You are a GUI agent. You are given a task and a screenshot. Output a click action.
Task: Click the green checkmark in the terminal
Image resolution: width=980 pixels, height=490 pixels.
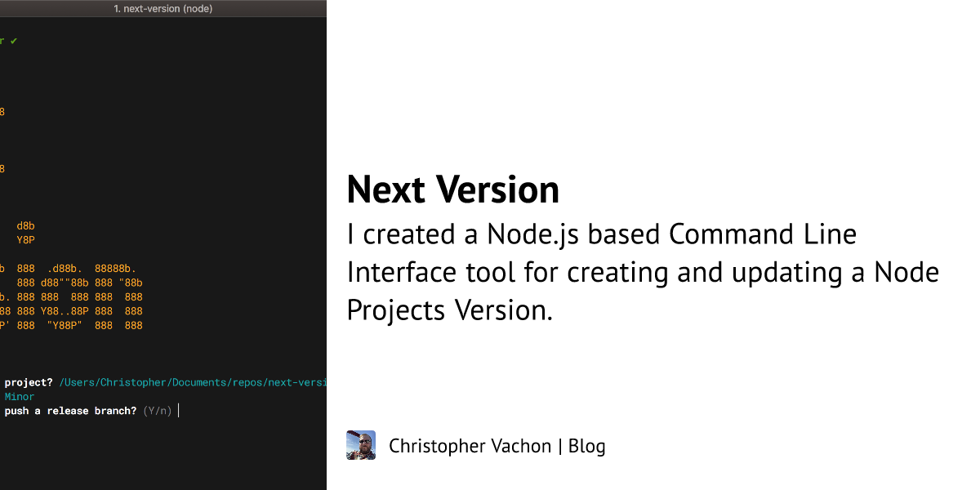point(12,39)
